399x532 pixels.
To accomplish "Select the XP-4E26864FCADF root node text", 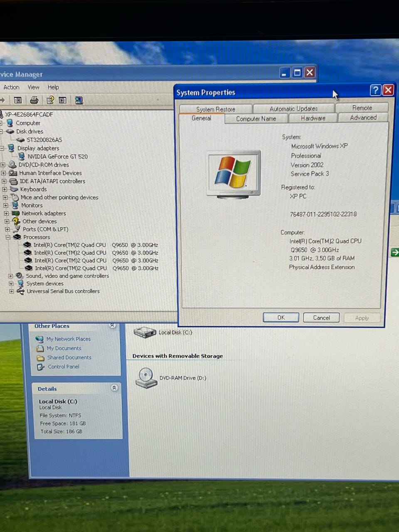I will (x=29, y=114).
